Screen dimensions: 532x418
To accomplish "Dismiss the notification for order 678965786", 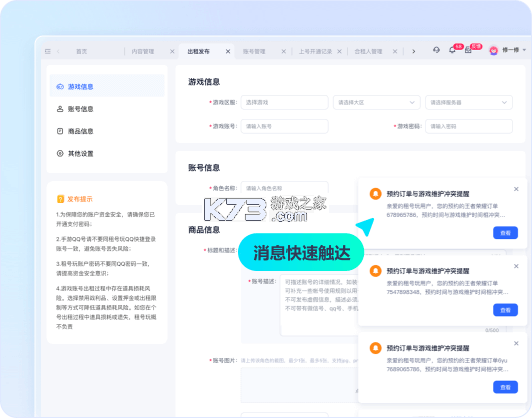I will [x=516, y=189].
